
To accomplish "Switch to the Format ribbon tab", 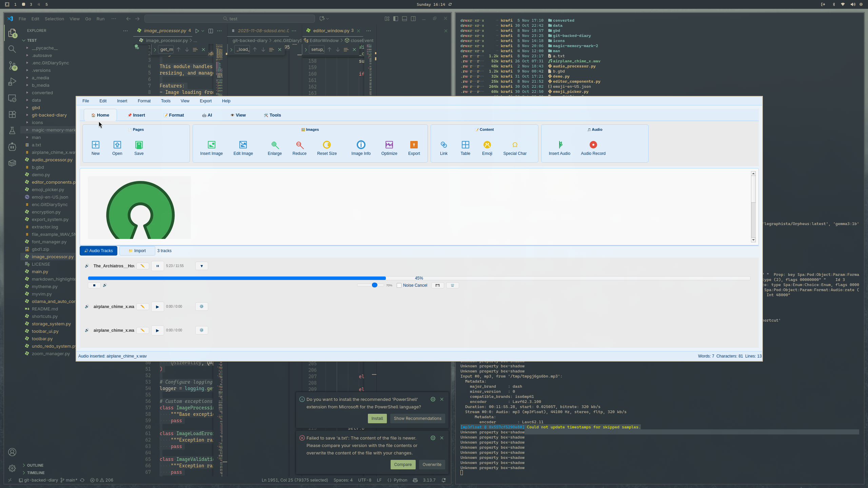I will pos(174,115).
